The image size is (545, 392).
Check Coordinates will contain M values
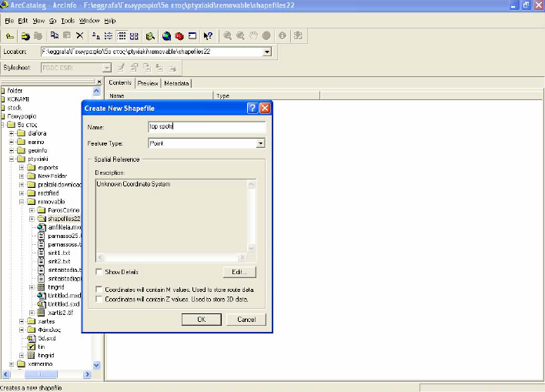[99, 290]
